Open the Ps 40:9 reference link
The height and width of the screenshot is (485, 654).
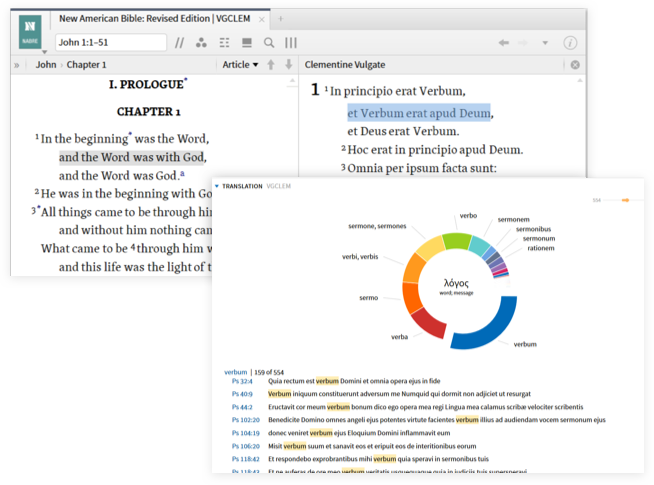click(x=242, y=394)
